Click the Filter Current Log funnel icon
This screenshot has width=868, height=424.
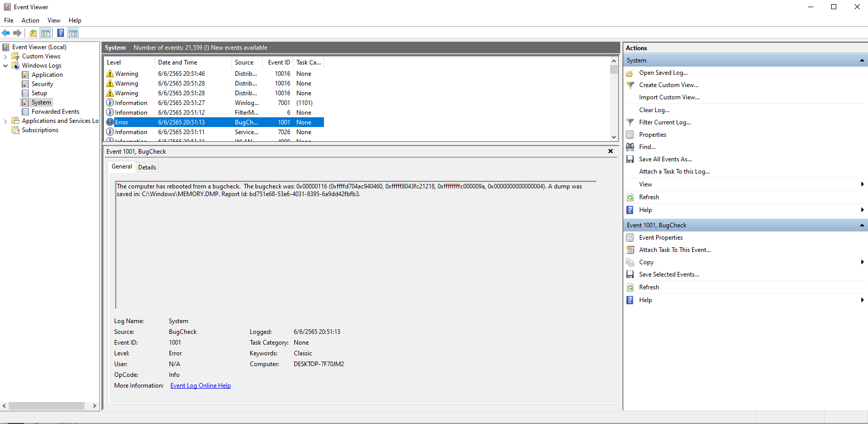coord(630,122)
